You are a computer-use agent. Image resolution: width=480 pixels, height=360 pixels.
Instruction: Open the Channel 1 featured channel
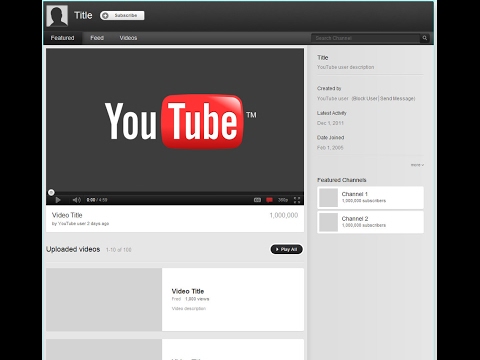coord(370,198)
